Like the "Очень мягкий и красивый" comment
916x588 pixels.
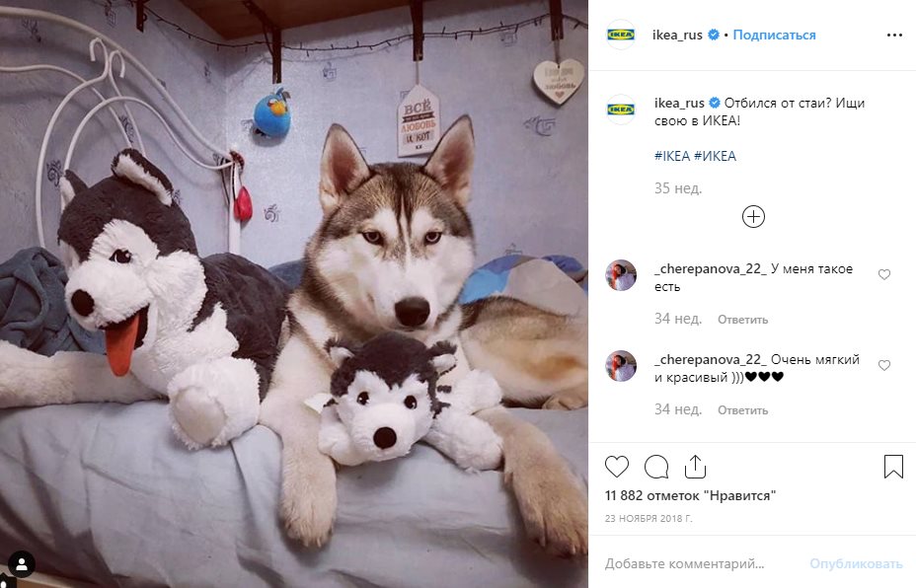pos(883,365)
